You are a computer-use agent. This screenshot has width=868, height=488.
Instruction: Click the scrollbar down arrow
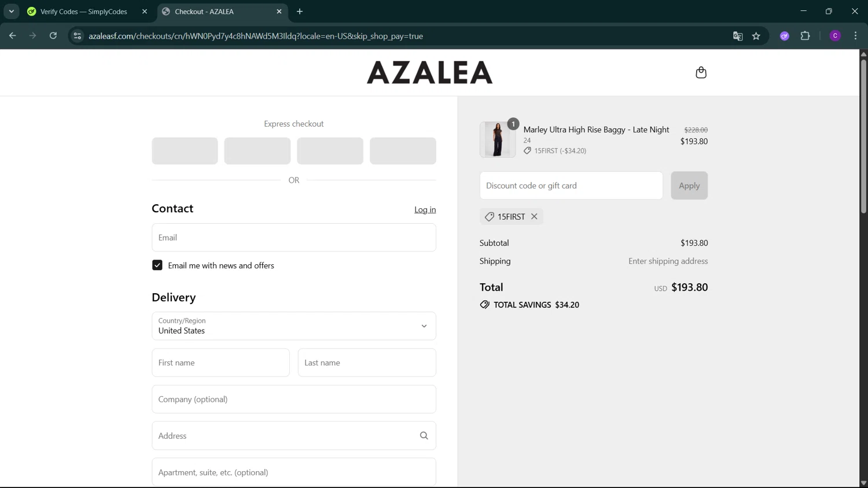[863, 483]
